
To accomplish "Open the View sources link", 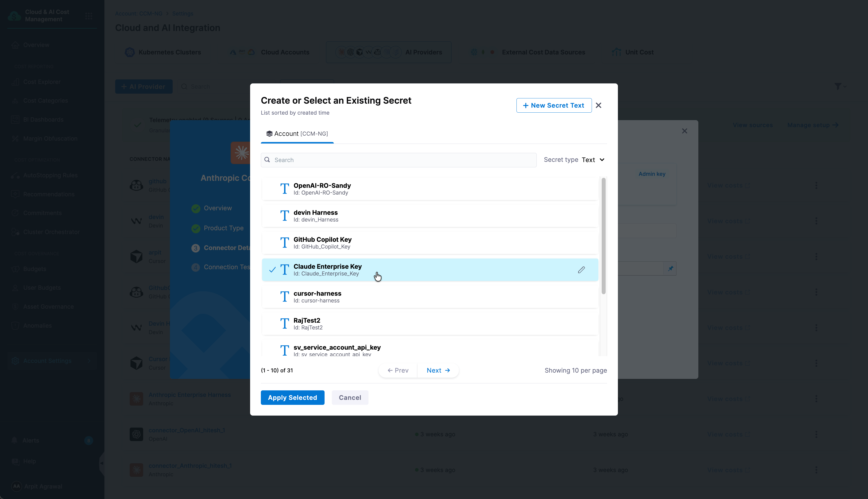I will (x=753, y=125).
